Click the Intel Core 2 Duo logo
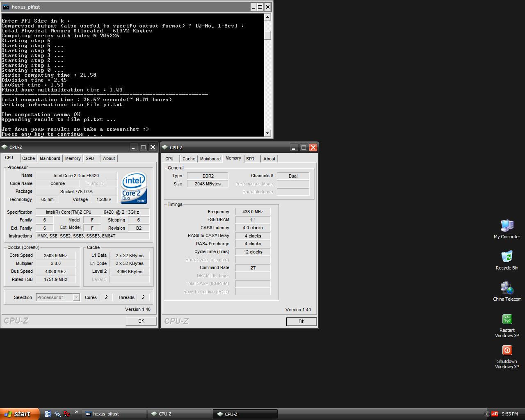This screenshot has height=420, width=525. 134,187
